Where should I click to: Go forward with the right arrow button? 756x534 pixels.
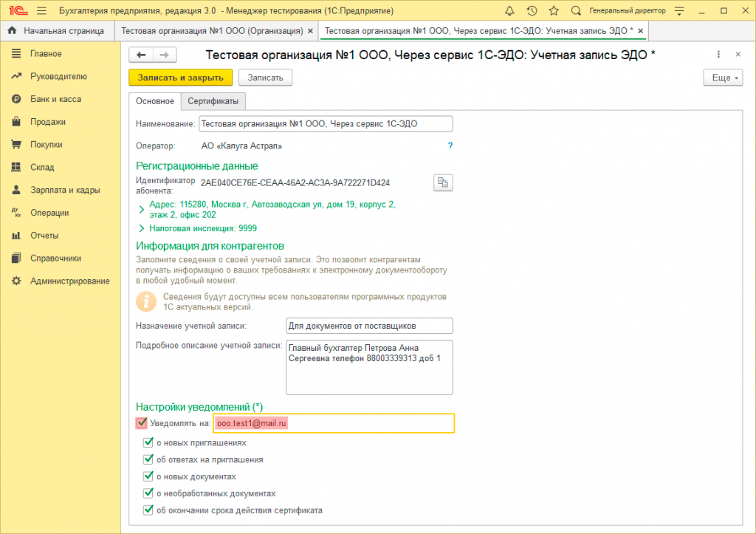pos(165,55)
